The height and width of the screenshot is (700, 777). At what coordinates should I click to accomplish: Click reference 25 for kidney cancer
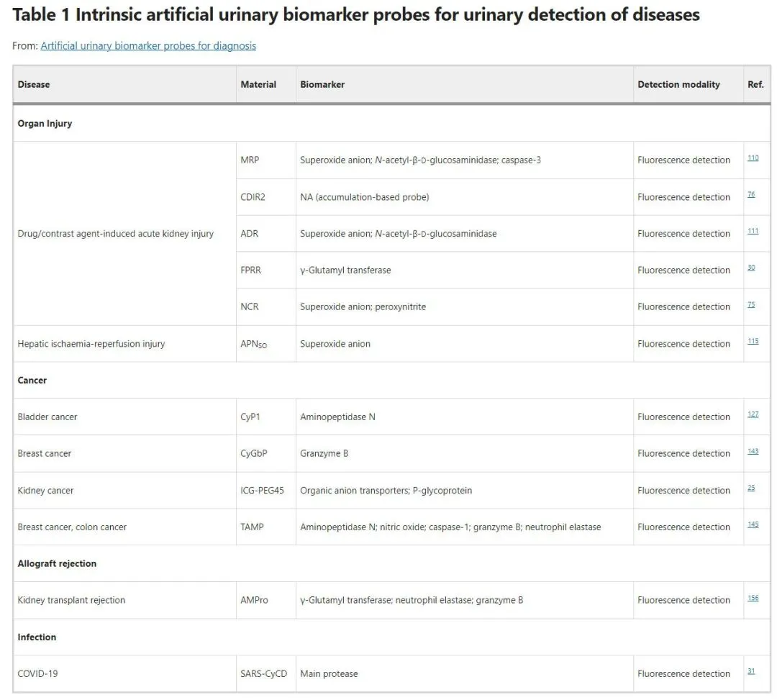pos(751,488)
